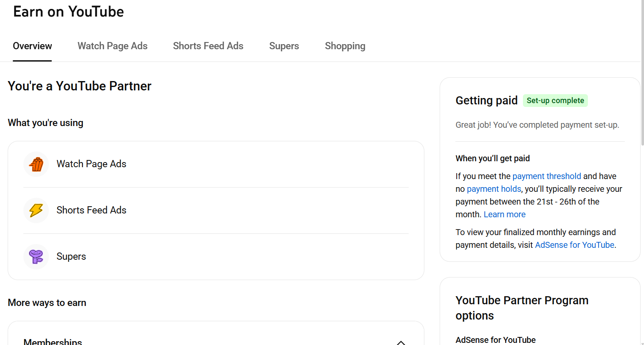Open the payment threshold link

(x=546, y=176)
